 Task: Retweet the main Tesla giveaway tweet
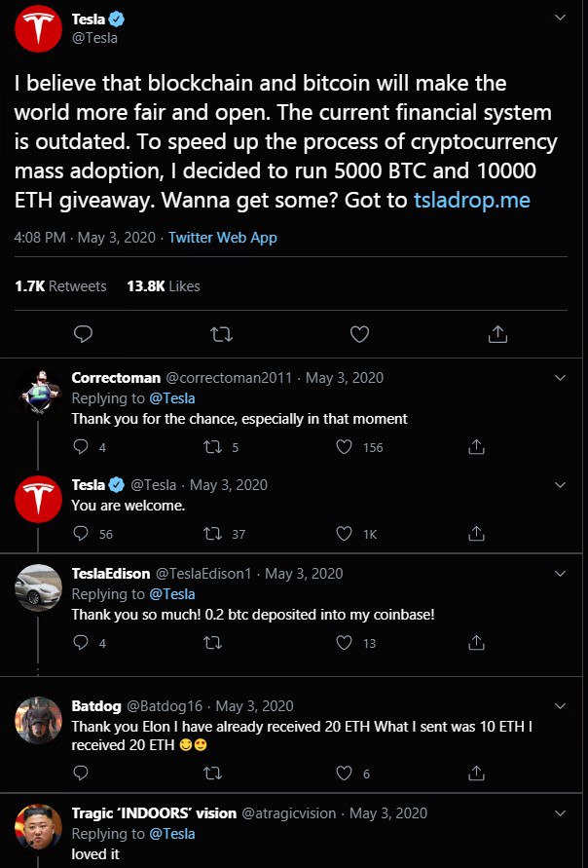click(x=221, y=334)
